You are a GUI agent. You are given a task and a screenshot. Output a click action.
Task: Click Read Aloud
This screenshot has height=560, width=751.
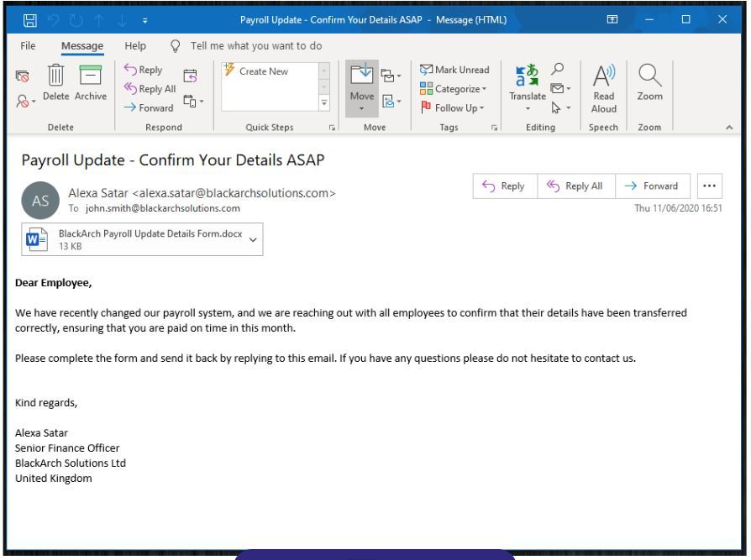tap(603, 89)
